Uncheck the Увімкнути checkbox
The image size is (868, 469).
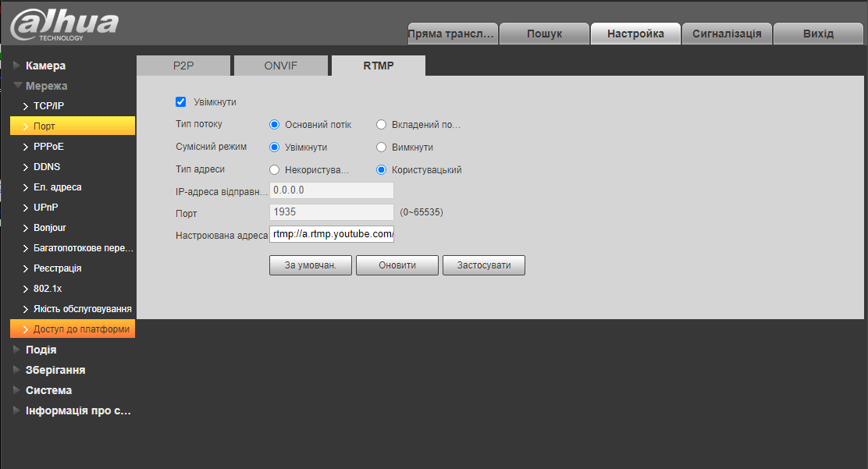click(180, 101)
